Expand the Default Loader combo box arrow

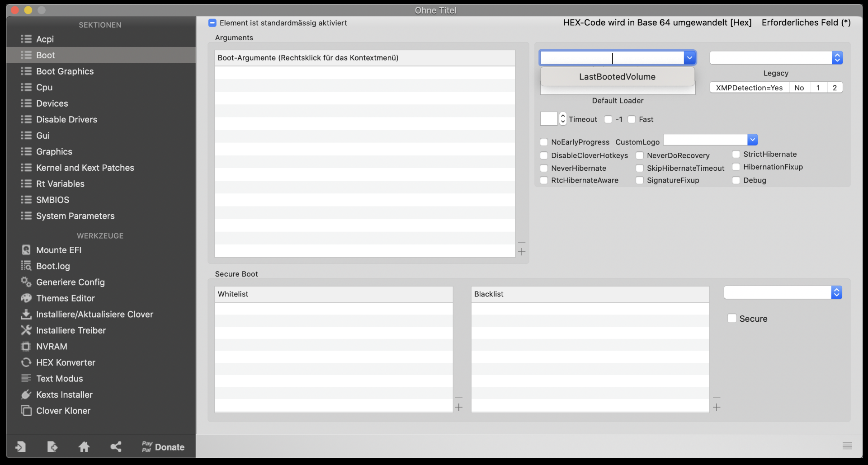tap(690, 57)
